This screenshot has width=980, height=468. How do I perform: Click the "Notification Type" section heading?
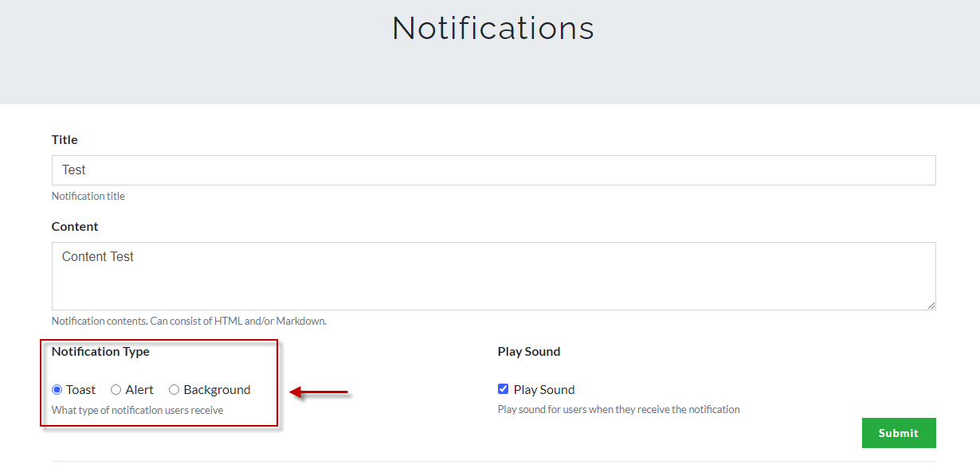(100, 352)
